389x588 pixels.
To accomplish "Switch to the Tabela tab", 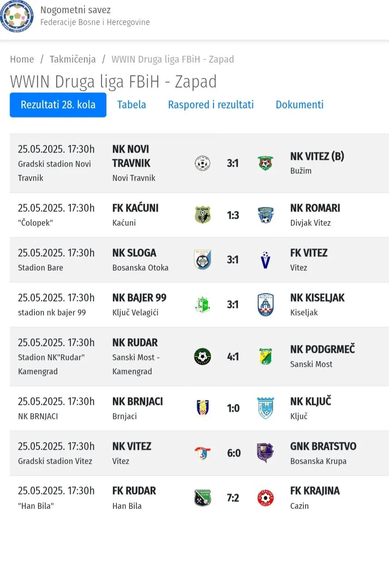I will (x=131, y=105).
